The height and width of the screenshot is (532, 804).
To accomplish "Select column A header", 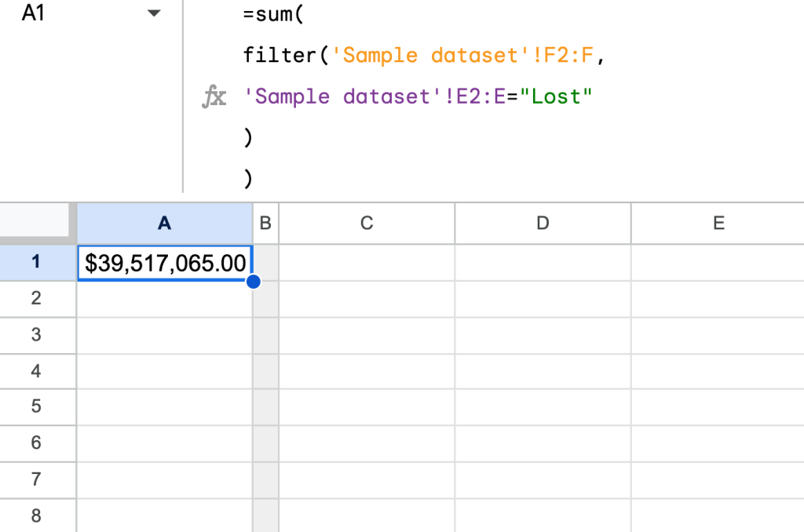I will (164, 223).
